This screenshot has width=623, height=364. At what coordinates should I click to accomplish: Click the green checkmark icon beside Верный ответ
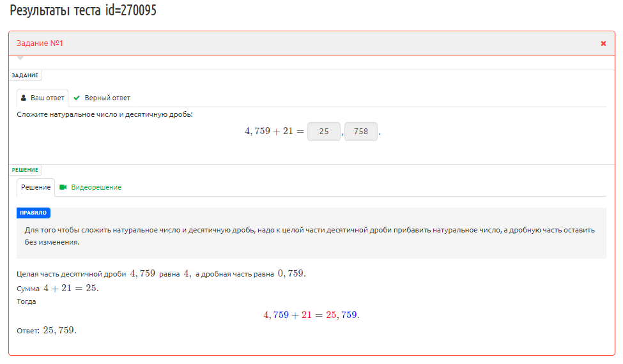77,98
